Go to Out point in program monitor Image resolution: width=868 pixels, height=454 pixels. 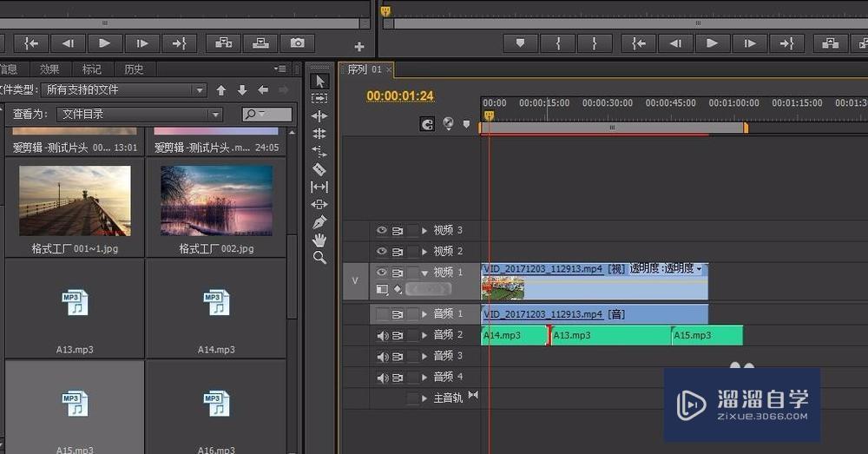[x=786, y=43]
